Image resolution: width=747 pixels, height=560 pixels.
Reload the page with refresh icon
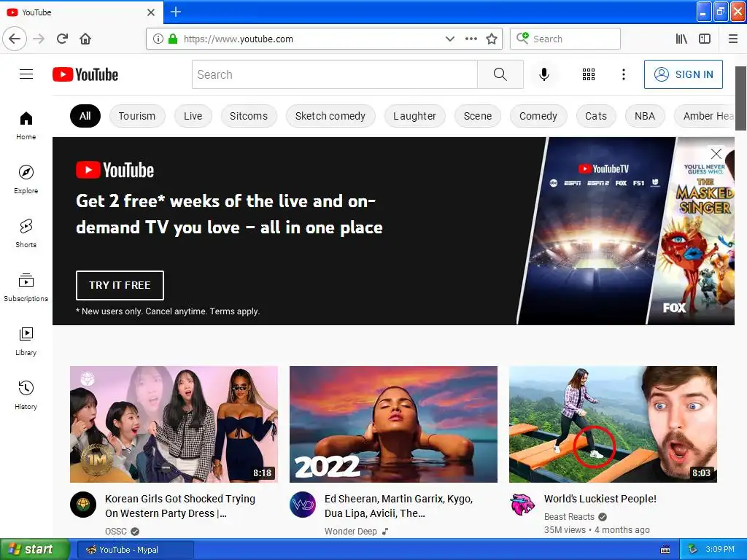click(x=62, y=39)
